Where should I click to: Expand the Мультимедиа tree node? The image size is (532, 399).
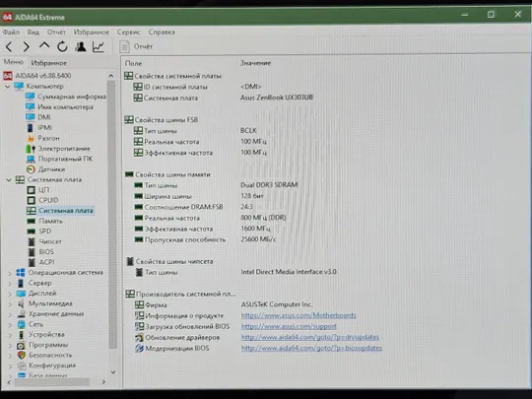click(x=10, y=304)
